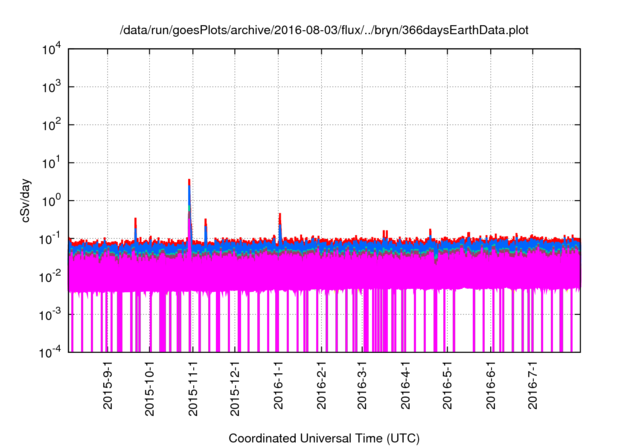This screenshot has width=640, height=448.
Task: Click the 10^-1 y-axis tick label
Action: pos(50,239)
